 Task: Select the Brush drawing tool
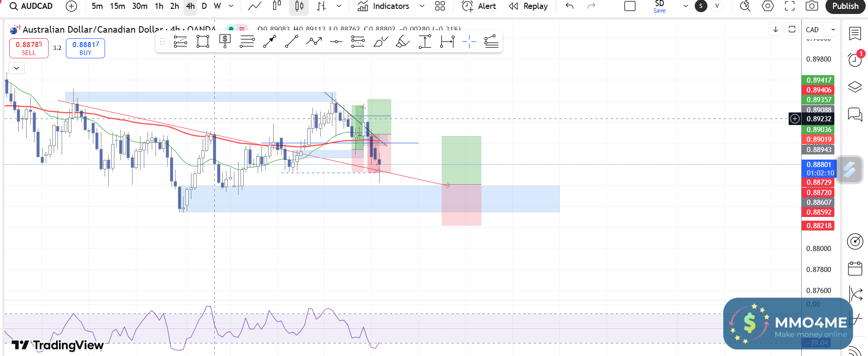tap(381, 42)
